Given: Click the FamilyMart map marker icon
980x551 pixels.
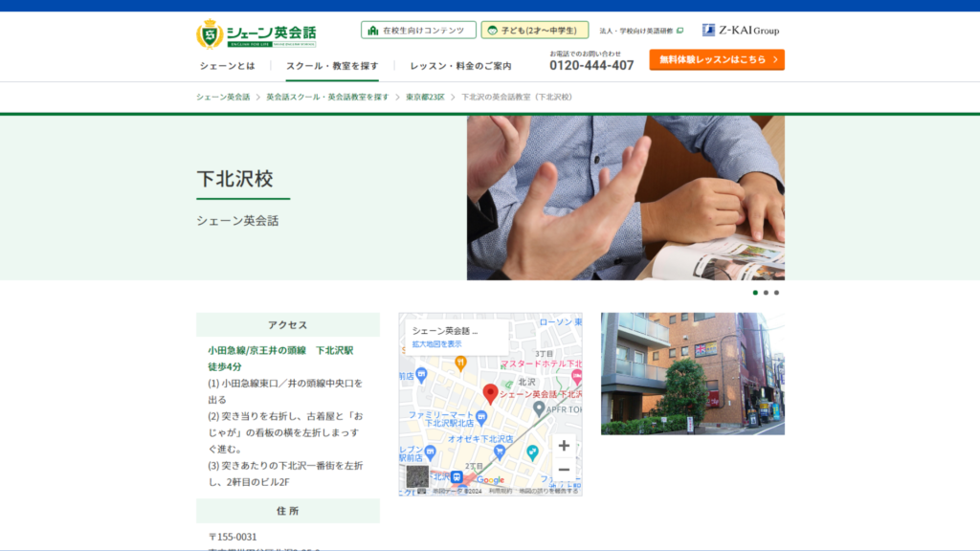Looking at the screenshot, I should pyautogui.click(x=481, y=417).
